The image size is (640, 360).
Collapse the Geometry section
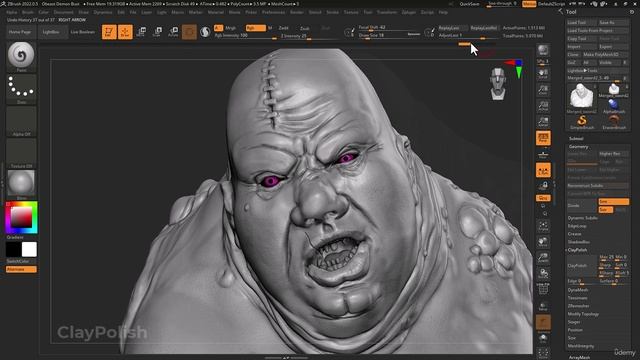pyautogui.click(x=578, y=147)
